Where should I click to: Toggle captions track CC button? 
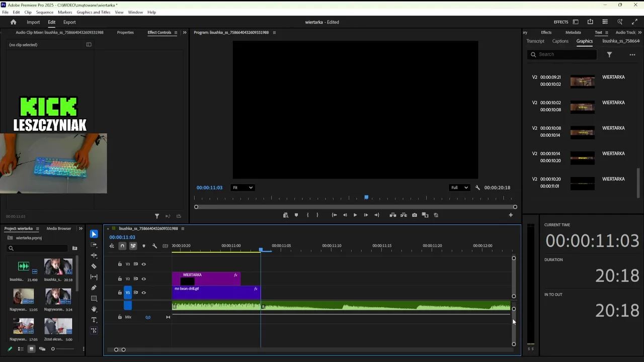point(165,246)
